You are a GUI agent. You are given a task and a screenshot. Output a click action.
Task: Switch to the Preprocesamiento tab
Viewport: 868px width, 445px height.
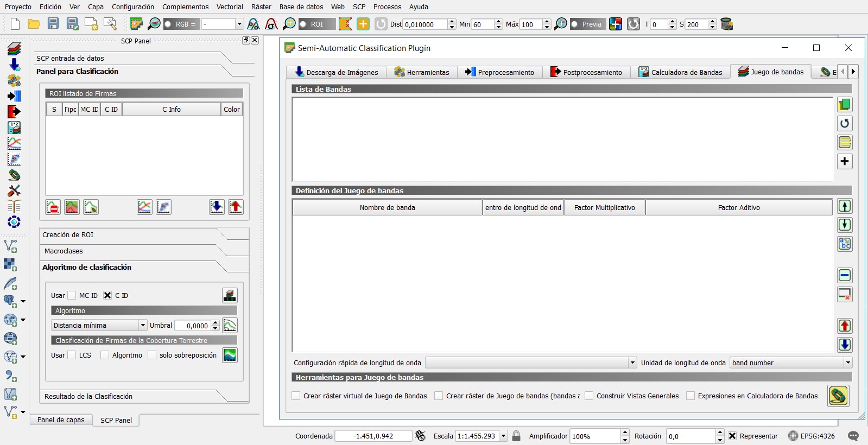[500, 72]
